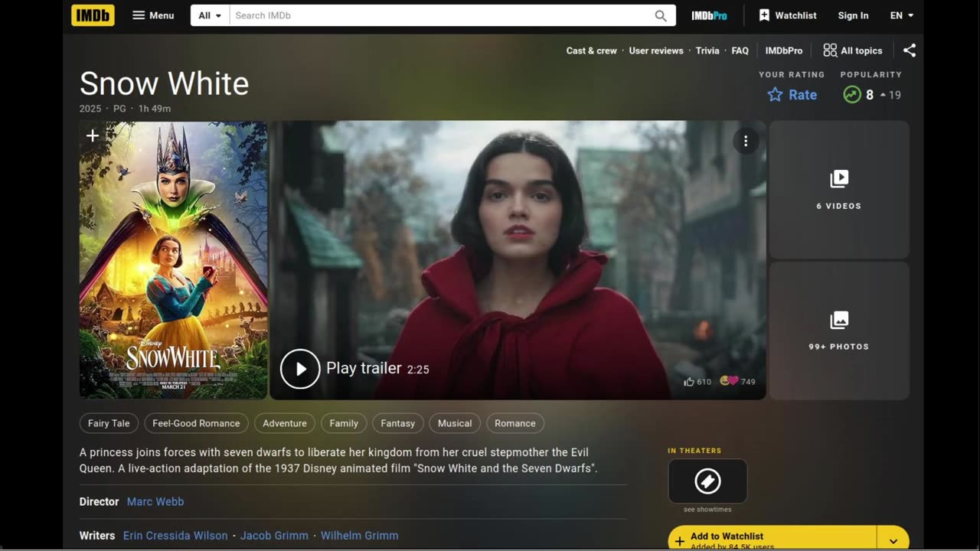The image size is (980, 551).
Task: Open the 6 Videos gallery
Action: click(839, 190)
